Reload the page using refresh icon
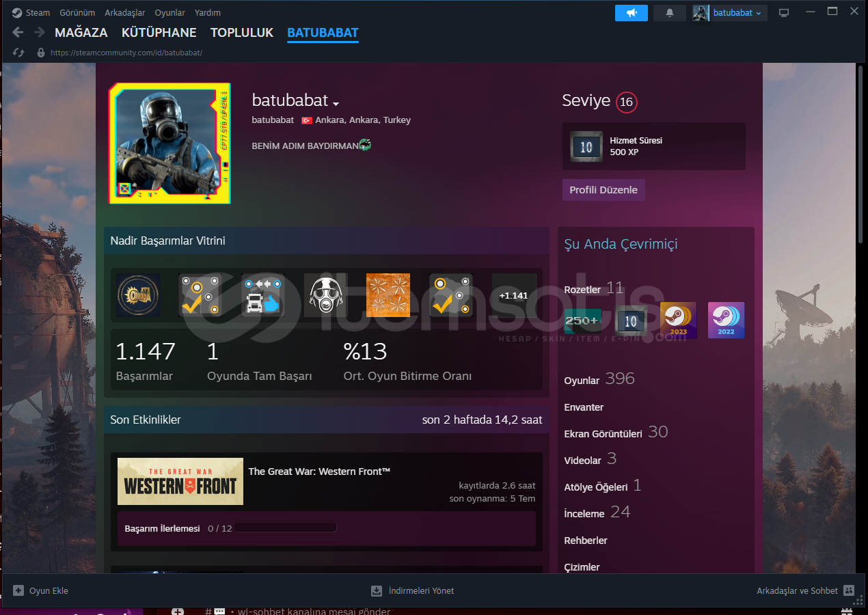 18,53
